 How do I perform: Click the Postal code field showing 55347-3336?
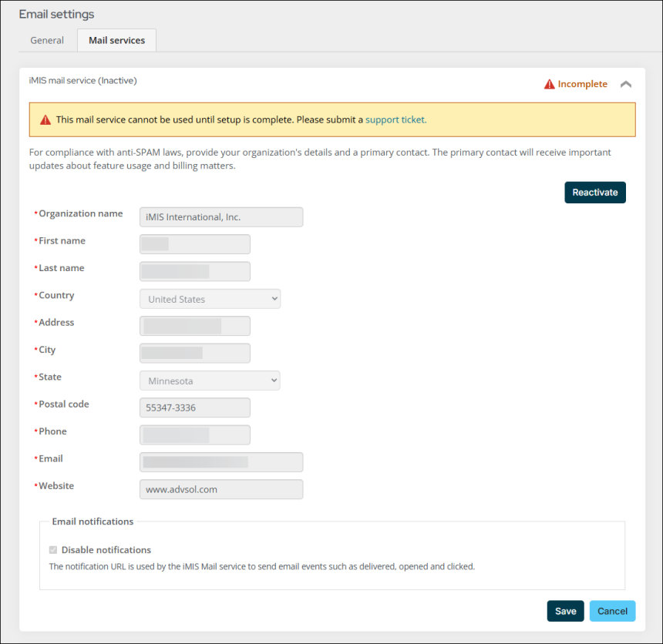pyautogui.click(x=194, y=408)
